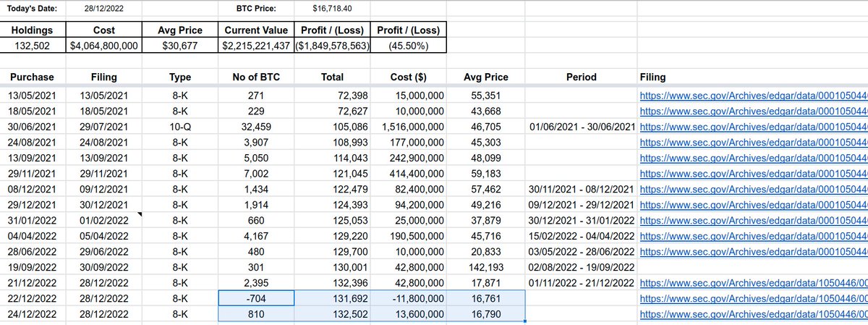Viewport: 868px width, 325px height.
Task: Click the "Purchase" column header
Action: pos(33,77)
